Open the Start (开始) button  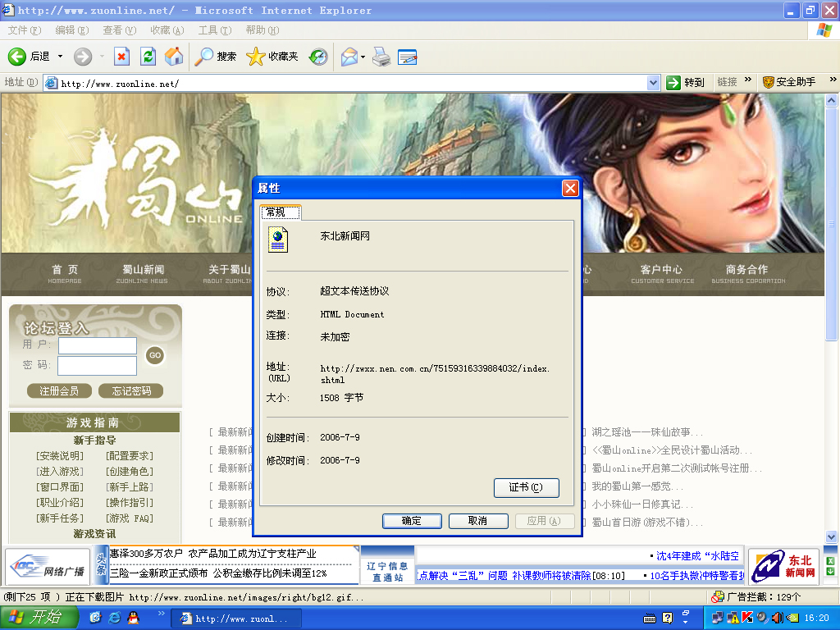click(x=38, y=618)
